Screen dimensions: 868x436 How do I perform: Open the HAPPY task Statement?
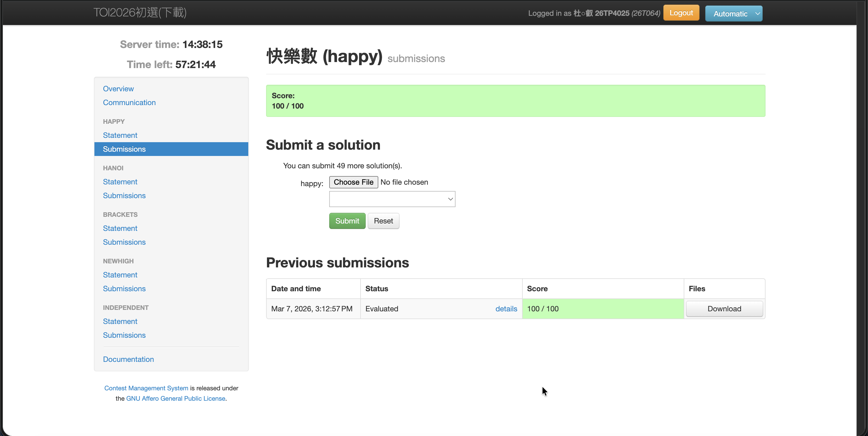click(120, 135)
